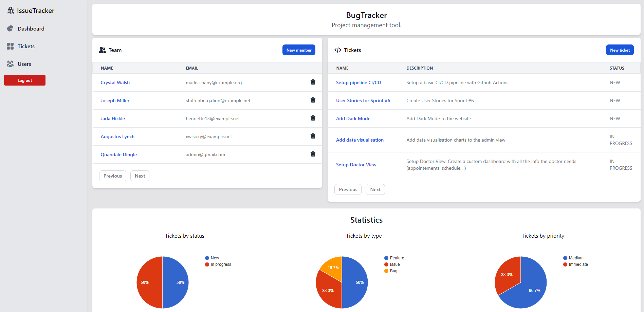Viewport: 644px width, 312px height.
Task: Click the New member button
Action: click(299, 50)
